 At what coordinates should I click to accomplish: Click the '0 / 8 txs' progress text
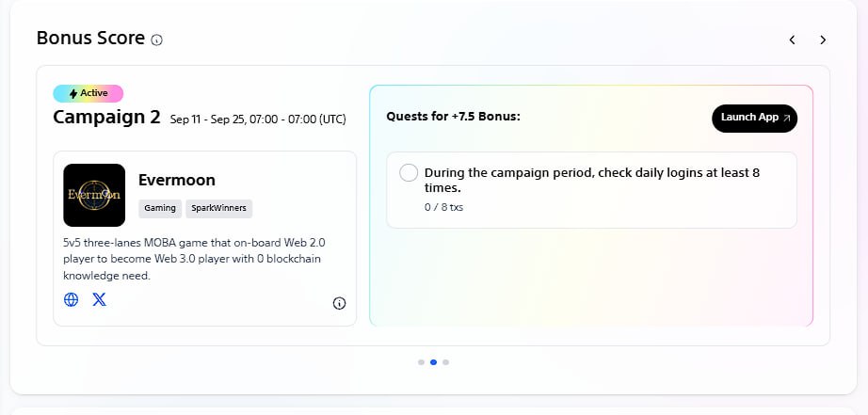coord(444,207)
